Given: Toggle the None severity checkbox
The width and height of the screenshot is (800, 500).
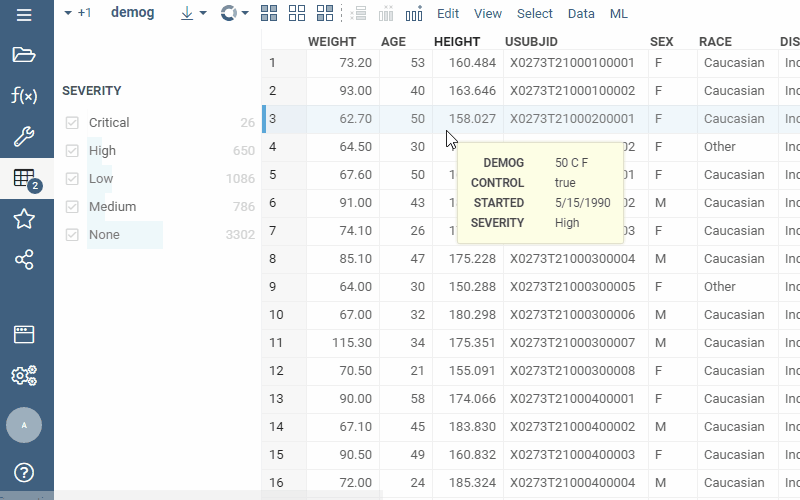Looking at the screenshot, I should pyautogui.click(x=72, y=235).
